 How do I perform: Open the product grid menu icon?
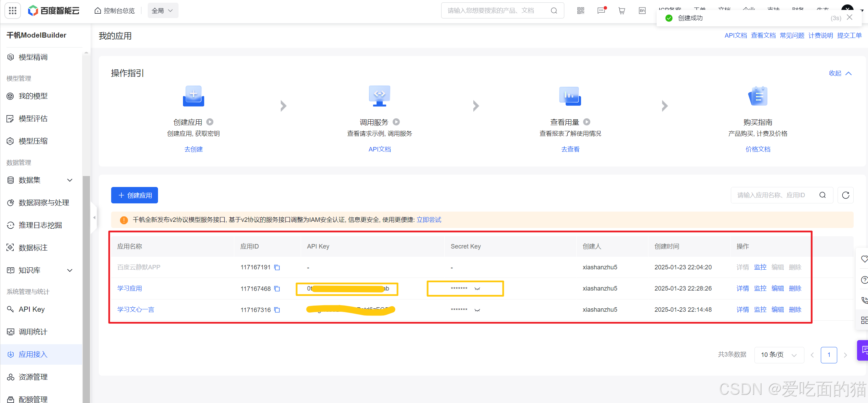[x=13, y=11]
